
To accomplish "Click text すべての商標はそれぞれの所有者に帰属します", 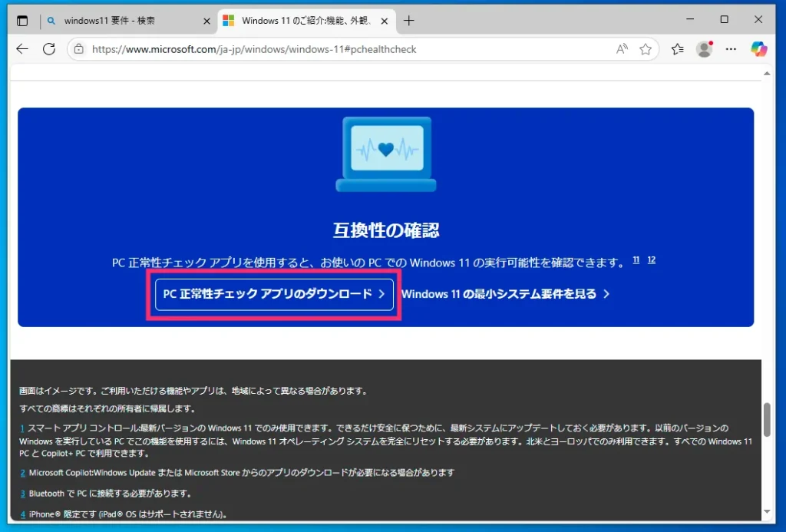I will click(107, 408).
